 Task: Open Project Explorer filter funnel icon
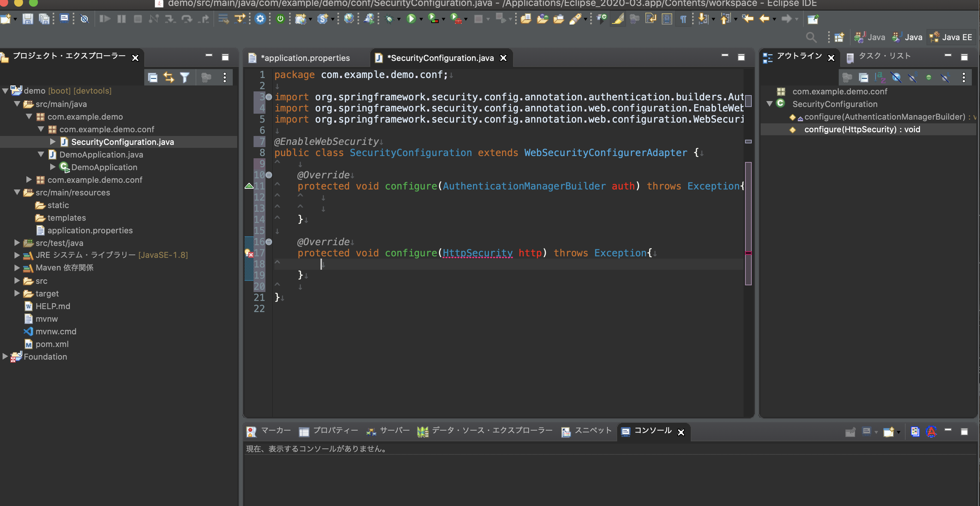185,78
